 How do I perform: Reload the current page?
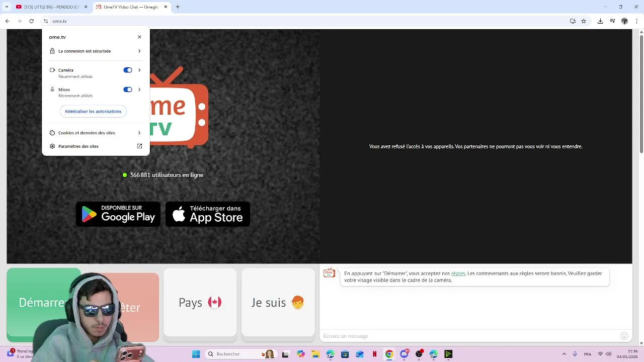click(x=31, y=21)
